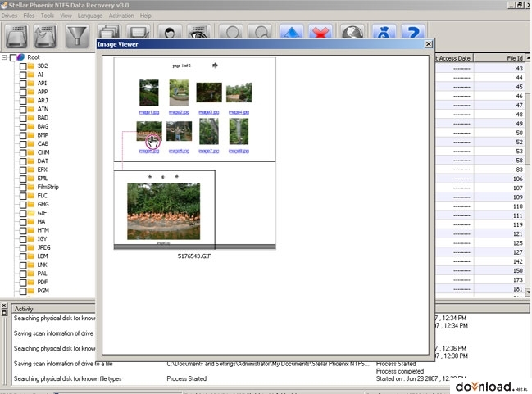Click the drive icon with the arrow
The width and height of the screenshot is (532, 394).
pyautogui.click(x=45, y=35)
